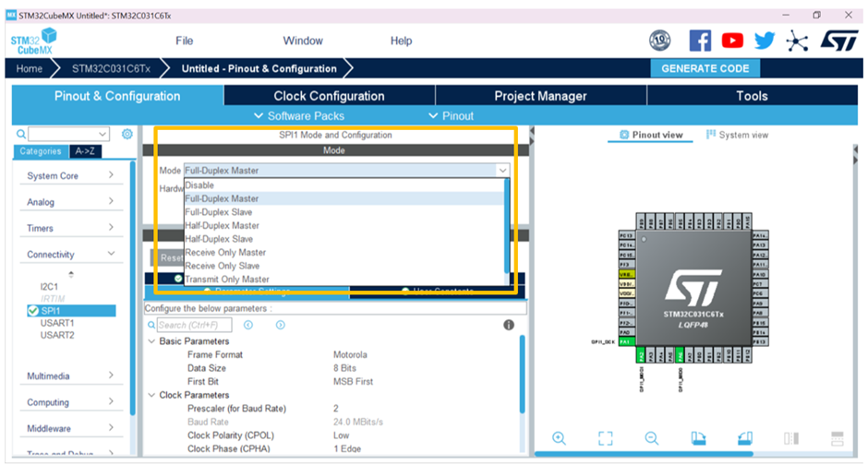Collapse the Basic Parameters group

(151, 341)
